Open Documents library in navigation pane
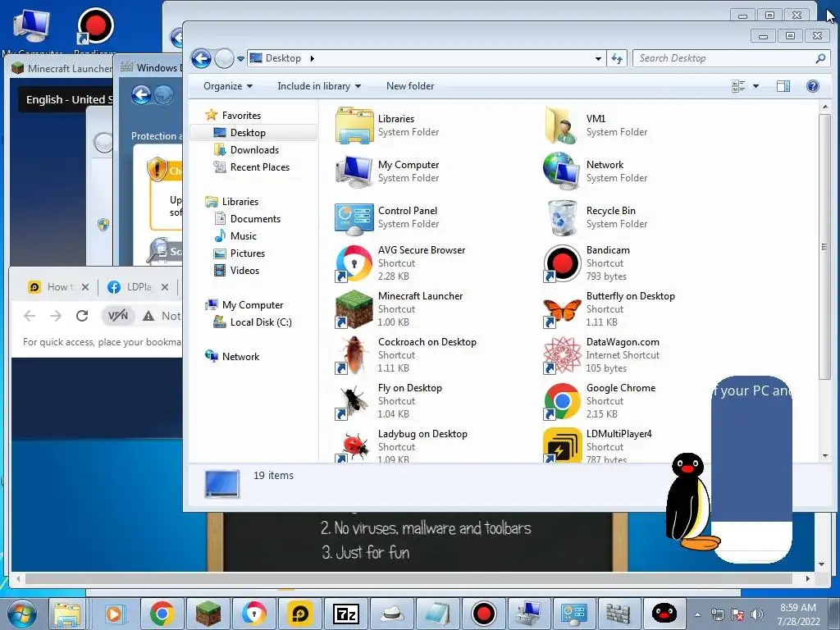 [255, 218]
